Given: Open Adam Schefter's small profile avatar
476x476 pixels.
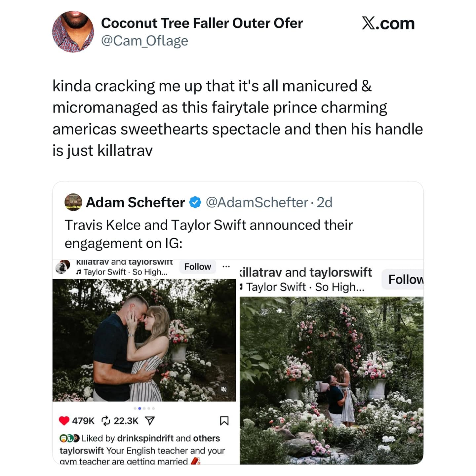Looking at the screenshot, I should [73, 202].
